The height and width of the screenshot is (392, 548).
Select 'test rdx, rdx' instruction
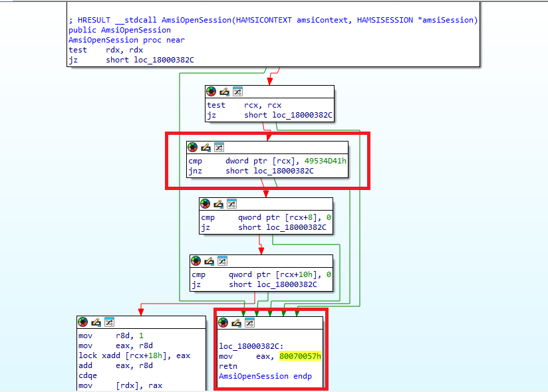[x=106, y=50]
